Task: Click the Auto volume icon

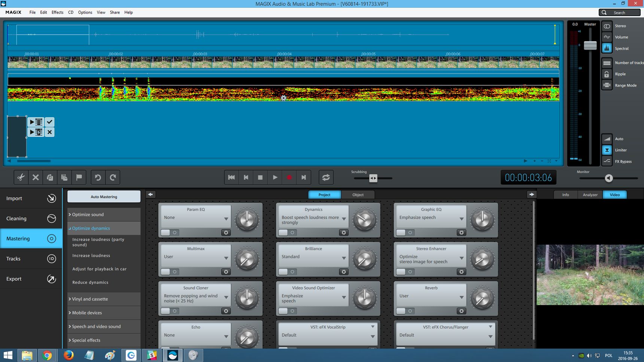Action: pyautogui.click(x=607, y=139)
